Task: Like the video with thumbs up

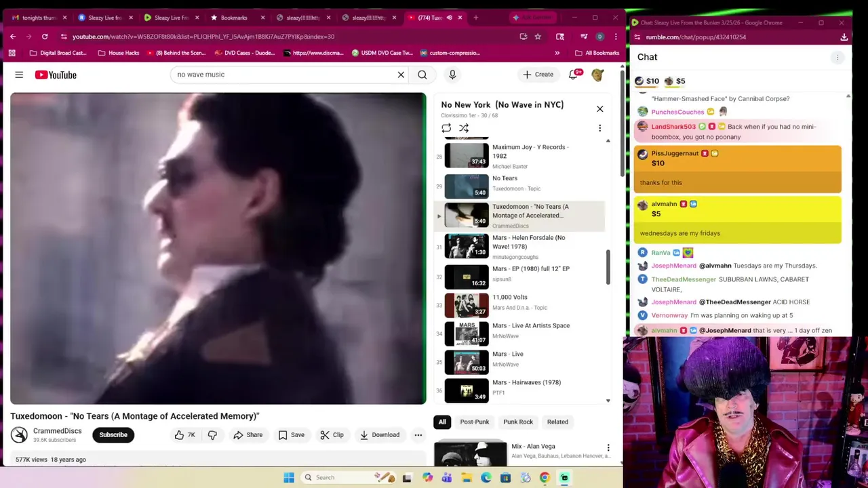Action: pyautogui.click(x=184, y=435)
